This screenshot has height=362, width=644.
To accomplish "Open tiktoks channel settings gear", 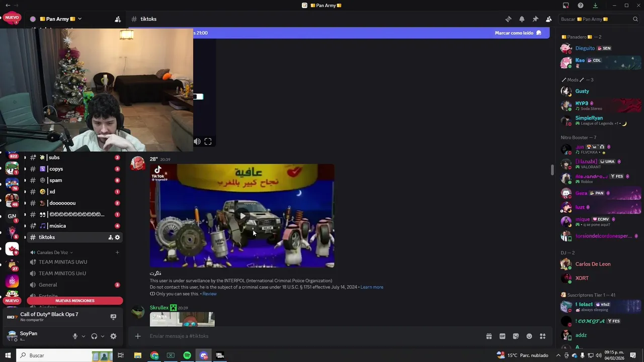I will pos(117,237).
